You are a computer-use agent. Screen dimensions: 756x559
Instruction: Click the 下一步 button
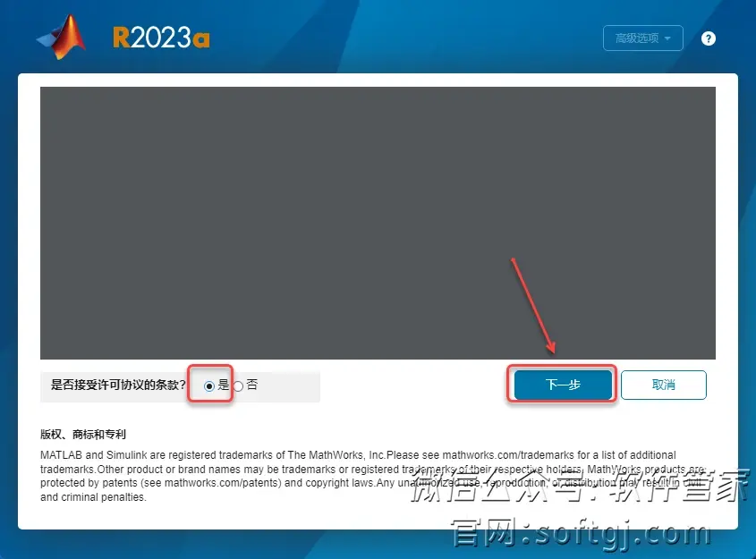[x=563, y=385]
